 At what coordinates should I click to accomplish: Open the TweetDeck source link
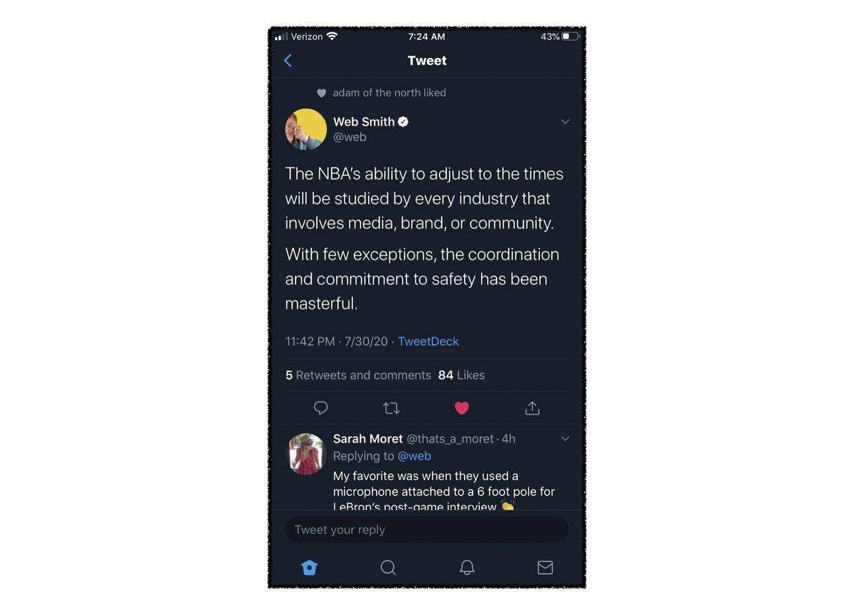pos(428,341)
